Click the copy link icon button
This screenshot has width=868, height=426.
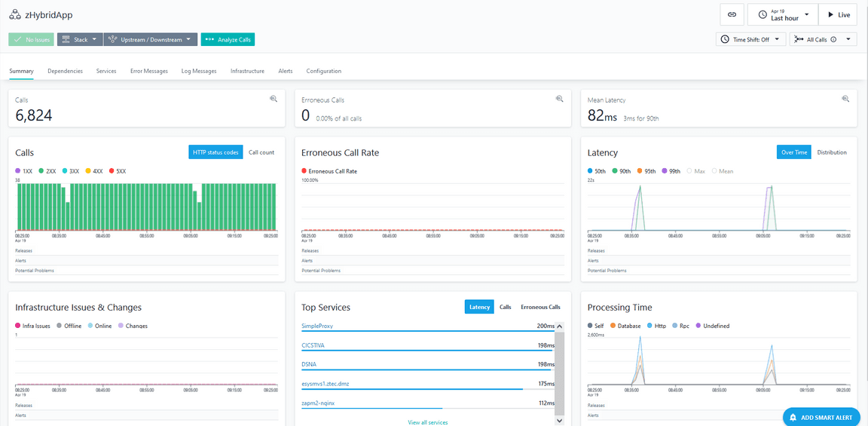(732, 14)
